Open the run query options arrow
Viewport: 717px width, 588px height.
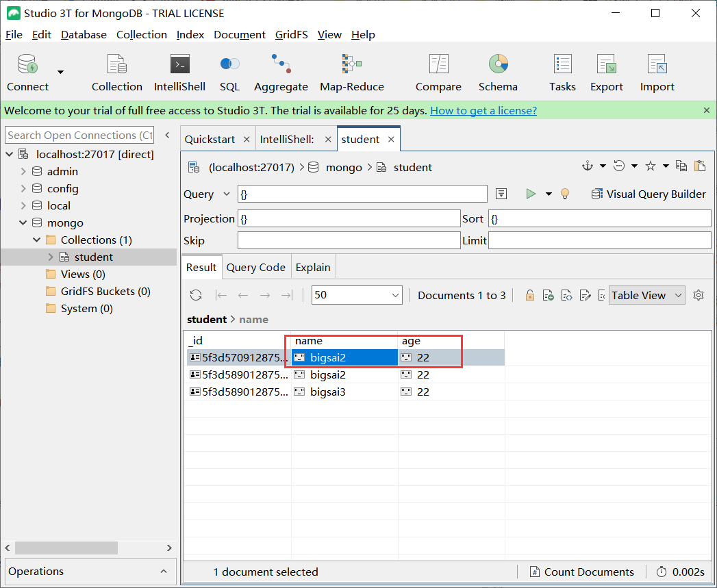click(x=549, y=194)
